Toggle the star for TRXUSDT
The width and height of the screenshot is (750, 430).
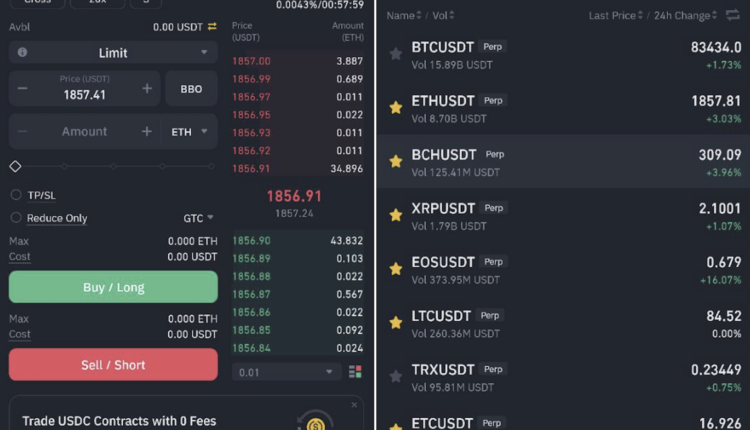click(395, 376)
